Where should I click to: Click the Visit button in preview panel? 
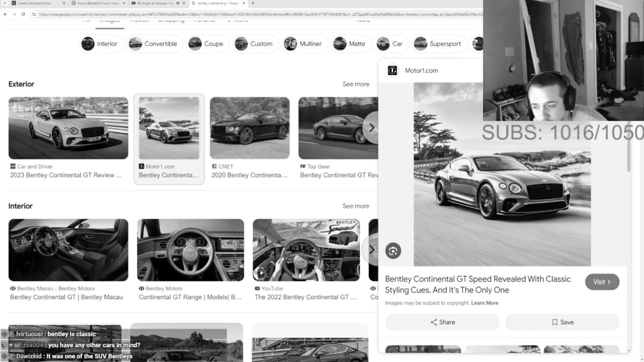click(x=602, y=282)
